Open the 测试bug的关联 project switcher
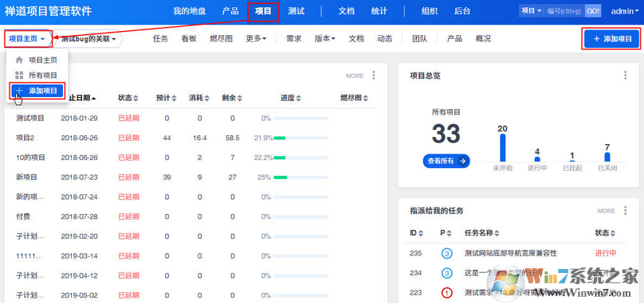 click(x=88, y=39)
